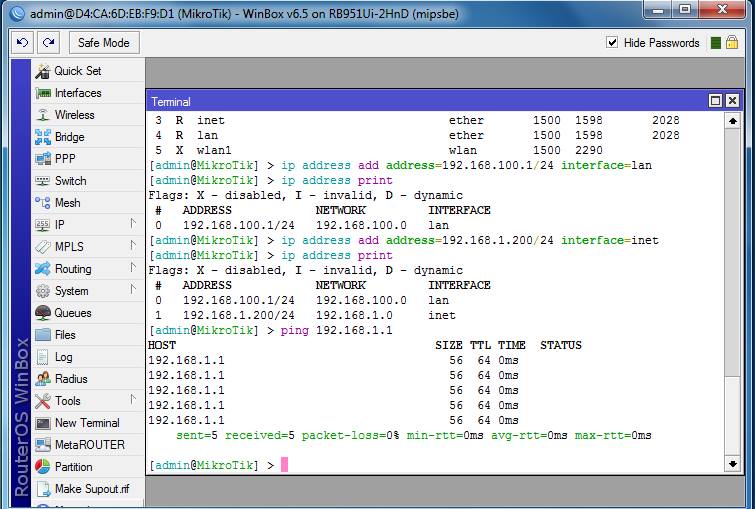Open the Wireless antenna icon
This screenshot has height=509, width=755.
(42, 115)
